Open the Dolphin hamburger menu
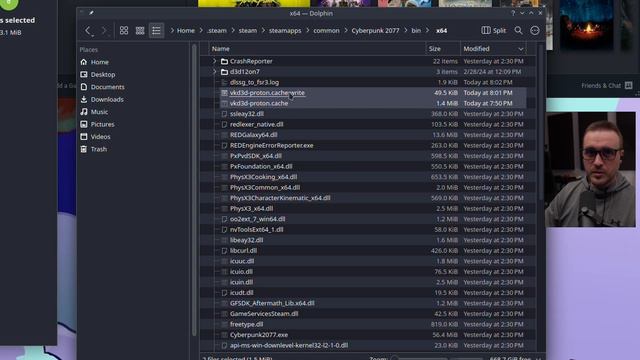The image size is (640, 360). click(x=535, y=31)
